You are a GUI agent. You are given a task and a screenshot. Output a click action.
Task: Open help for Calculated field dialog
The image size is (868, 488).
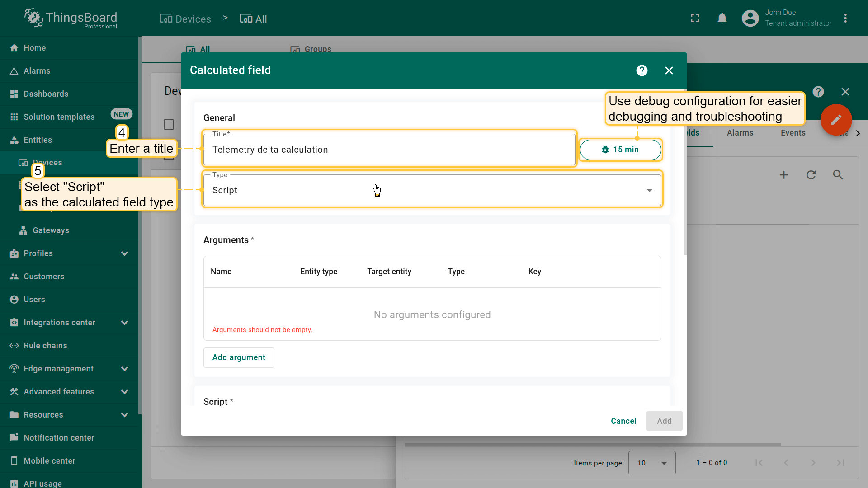pos(642,70)
